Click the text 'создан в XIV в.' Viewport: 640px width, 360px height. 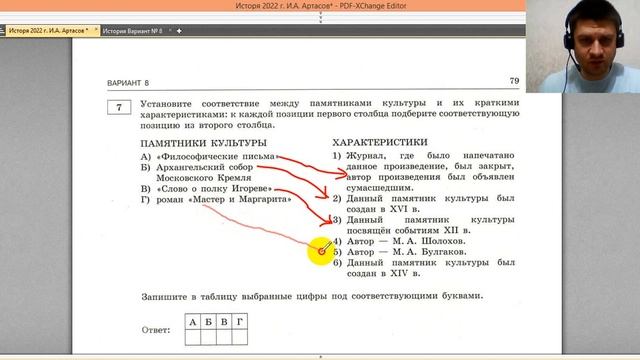click(383, 273)
